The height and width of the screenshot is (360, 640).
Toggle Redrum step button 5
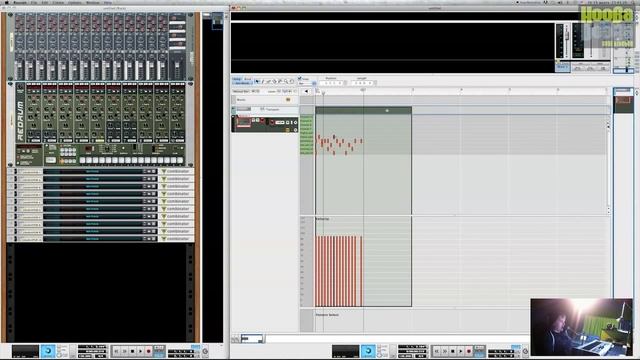click(x=109, y=160)
